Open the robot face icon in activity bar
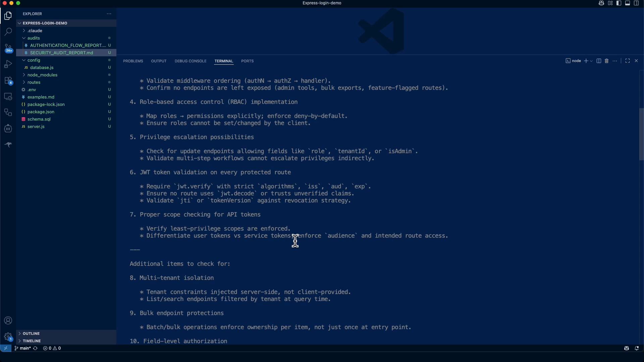This screenshot has width=644, height=362. [8, 129]
